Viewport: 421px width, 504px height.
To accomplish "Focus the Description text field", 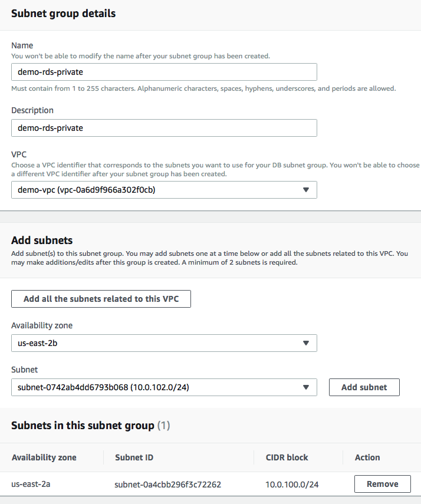I will point(164,128).
